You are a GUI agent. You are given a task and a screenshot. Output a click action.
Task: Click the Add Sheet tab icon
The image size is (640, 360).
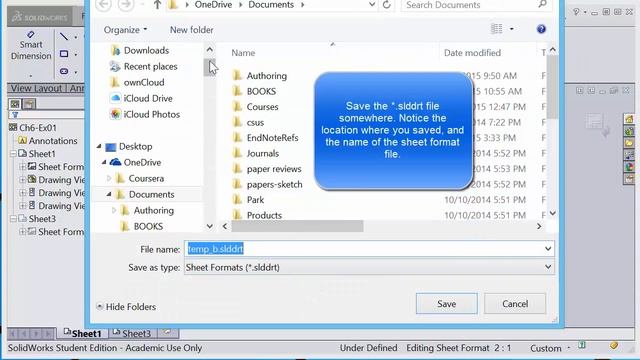coord(167,333)
